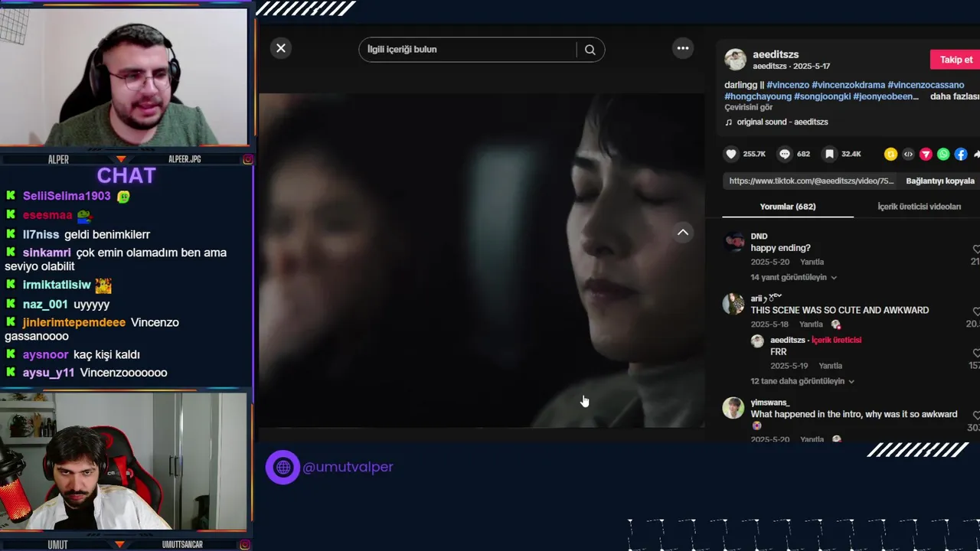Close the TikTok video viewer
Image resolution: width=980 pixels, height=551 pixels.
[x=281, y=48]
